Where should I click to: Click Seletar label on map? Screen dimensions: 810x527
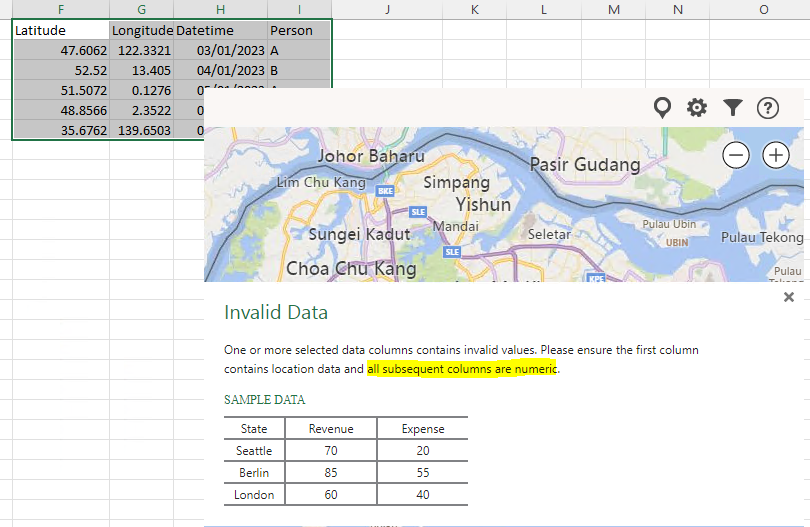(x=549, y=235)
